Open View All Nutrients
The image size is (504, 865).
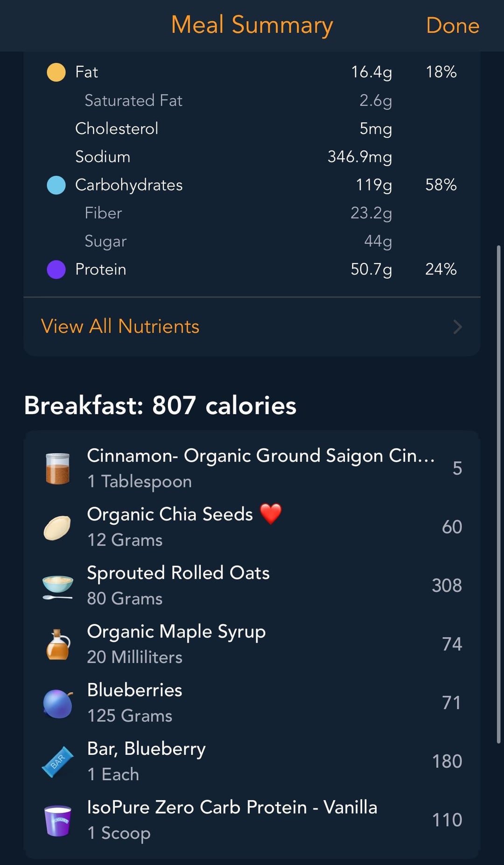(120, 326)
